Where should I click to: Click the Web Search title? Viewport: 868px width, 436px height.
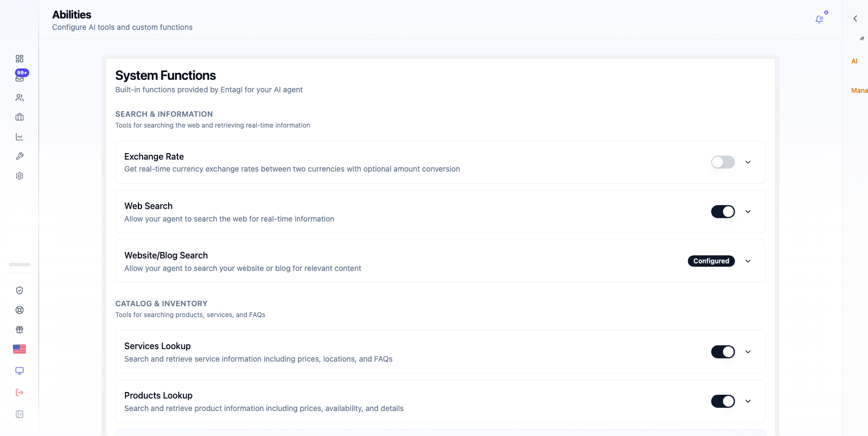148,206
